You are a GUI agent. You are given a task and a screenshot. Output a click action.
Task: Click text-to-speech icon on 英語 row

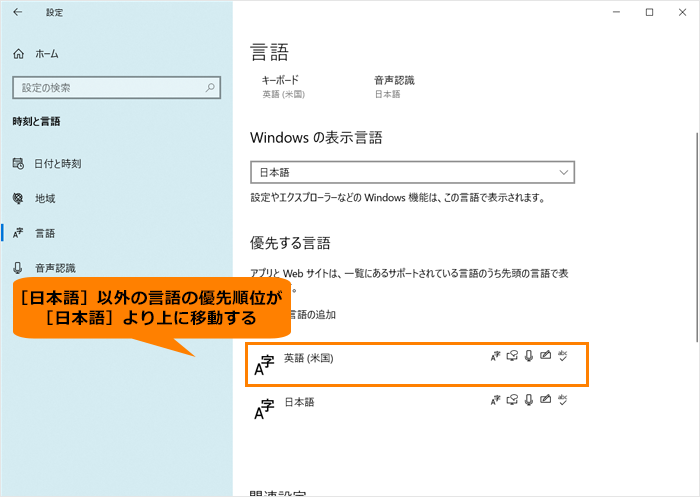[512, 356]
